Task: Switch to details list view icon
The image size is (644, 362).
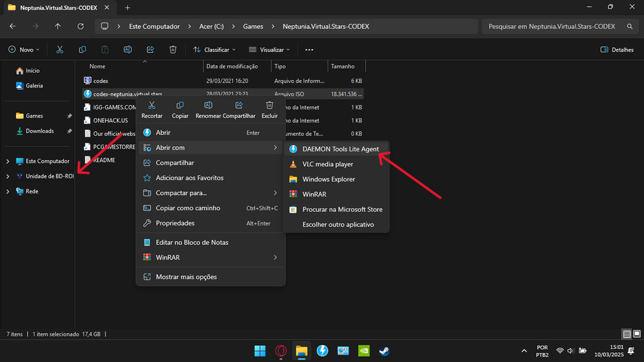Action: point(627,334)
